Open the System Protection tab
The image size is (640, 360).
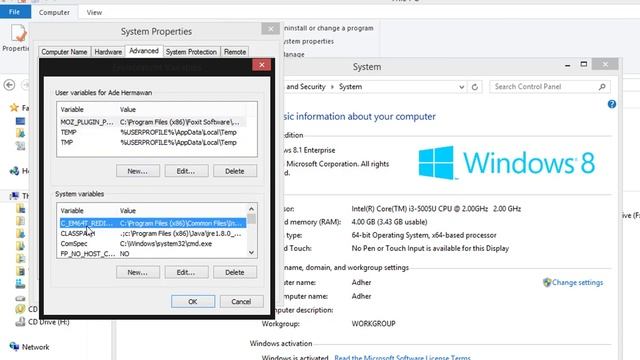click(191, 52)
